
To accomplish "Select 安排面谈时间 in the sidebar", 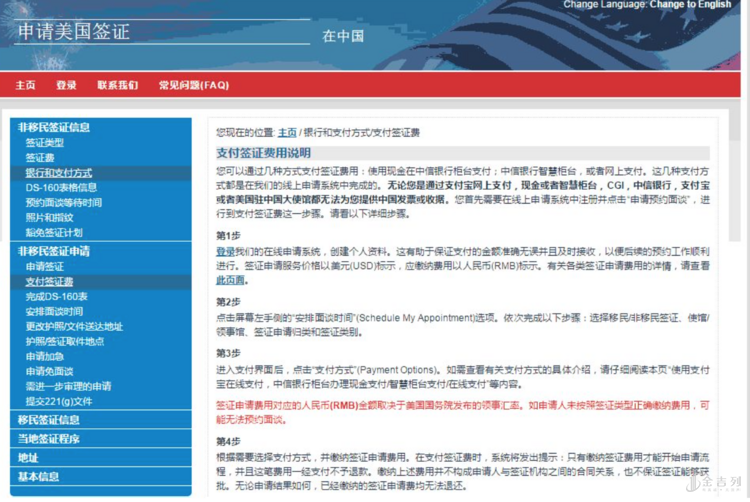I will [x=54, y=312].
